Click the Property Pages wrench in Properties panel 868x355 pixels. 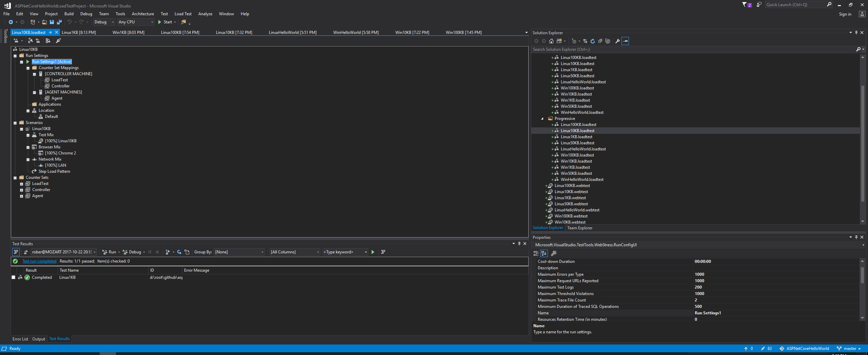(x=554, y=253)
